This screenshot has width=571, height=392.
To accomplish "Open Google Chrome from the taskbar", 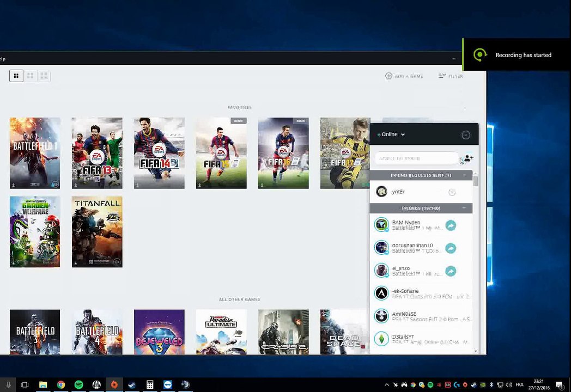I will point(61,385).
